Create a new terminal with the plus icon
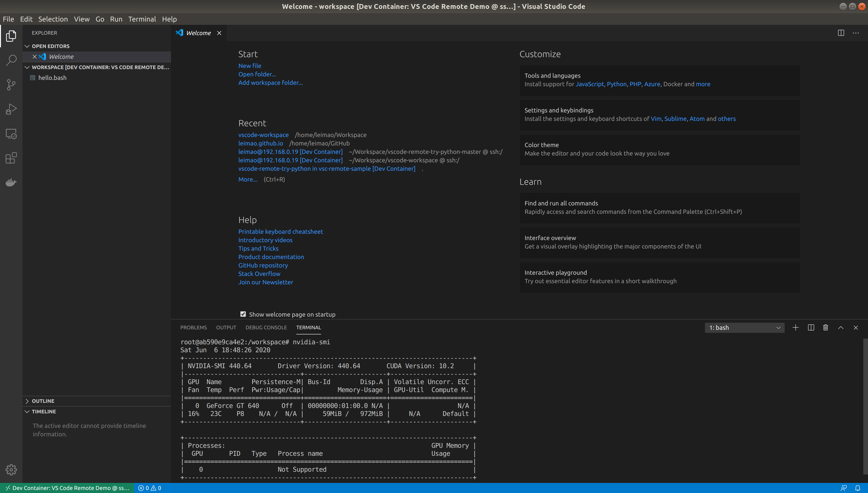The width and height of the screenshot is (868, 493). pos(796,327)
